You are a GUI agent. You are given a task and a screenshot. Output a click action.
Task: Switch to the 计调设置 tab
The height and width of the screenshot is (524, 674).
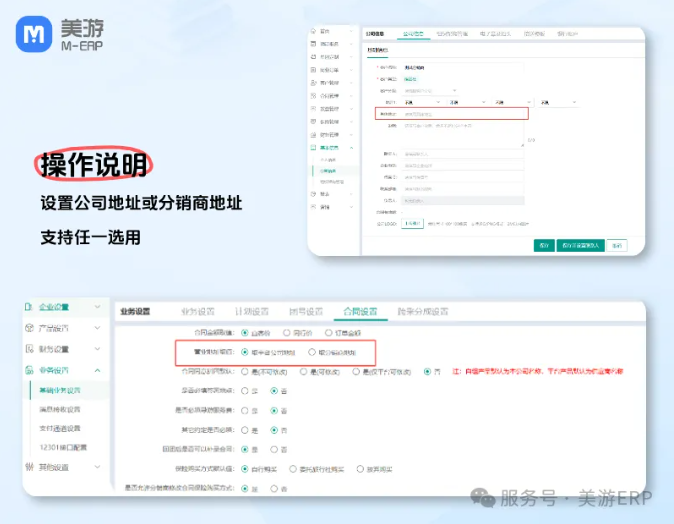click(252, 311)
